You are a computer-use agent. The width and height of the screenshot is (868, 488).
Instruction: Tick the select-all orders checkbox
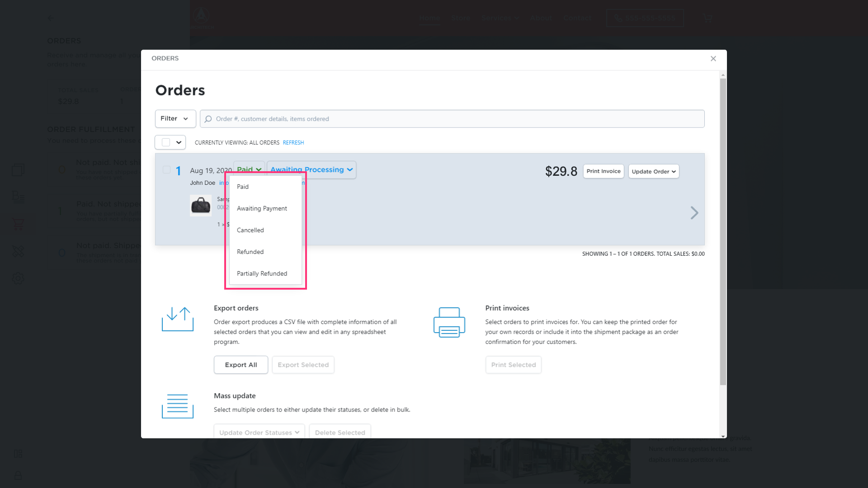coord(166,142)
